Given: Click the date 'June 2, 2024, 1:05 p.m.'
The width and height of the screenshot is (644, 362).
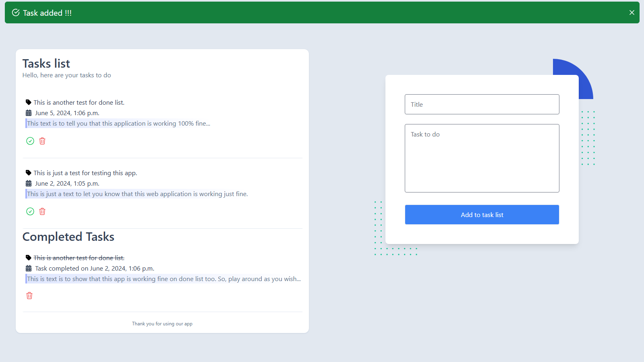Looking at the screenshot, I should point(67,183).
